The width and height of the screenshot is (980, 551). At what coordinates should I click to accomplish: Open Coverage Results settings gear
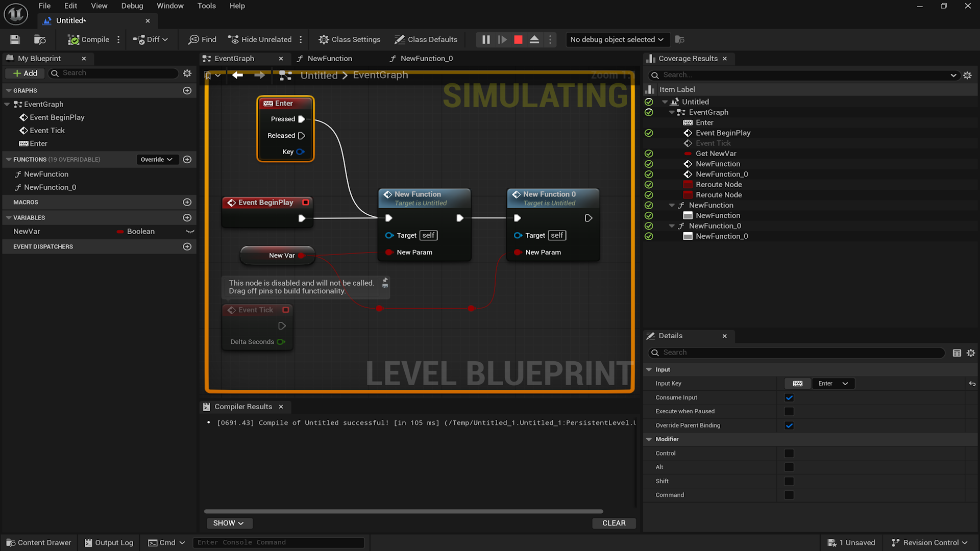pyautogui.click(x=967, y=75)
